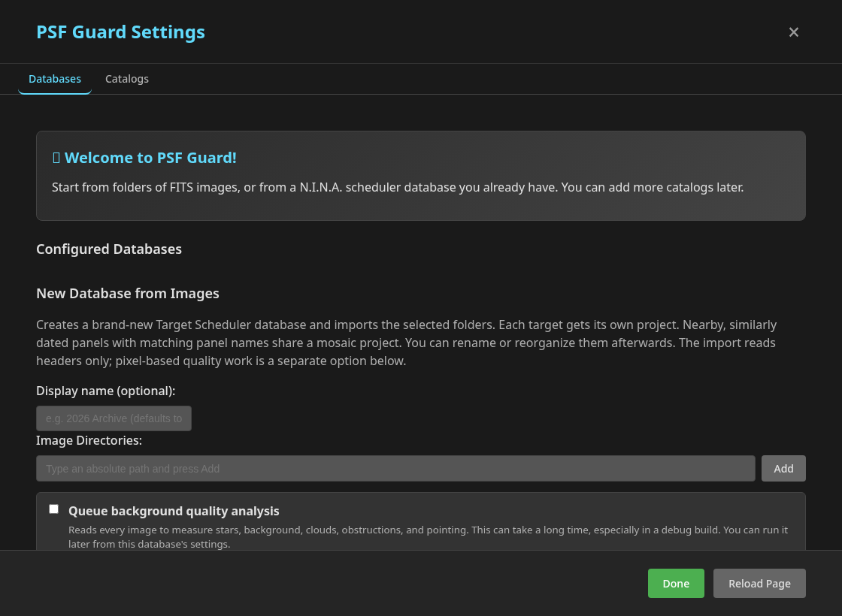The width and height of the screenshot is (842, 616).
Task: Click the emoji icon before Welcome heading
Action: tap(56, 158)
